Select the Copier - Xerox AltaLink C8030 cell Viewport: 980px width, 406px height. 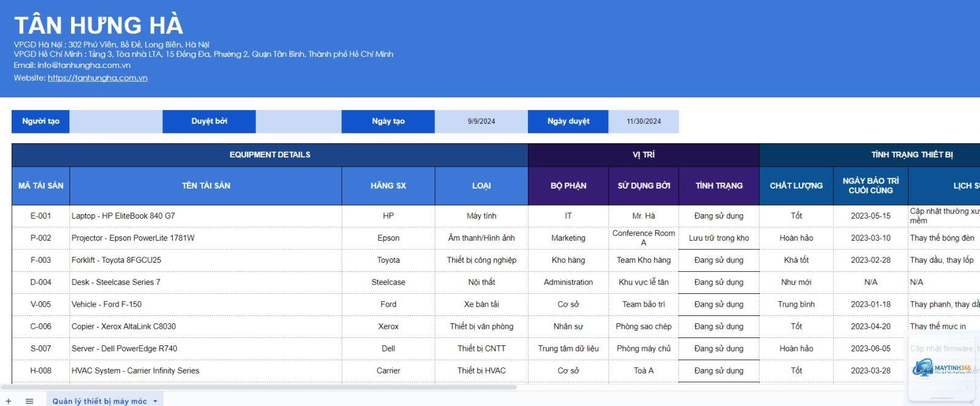tap(206, 326)
